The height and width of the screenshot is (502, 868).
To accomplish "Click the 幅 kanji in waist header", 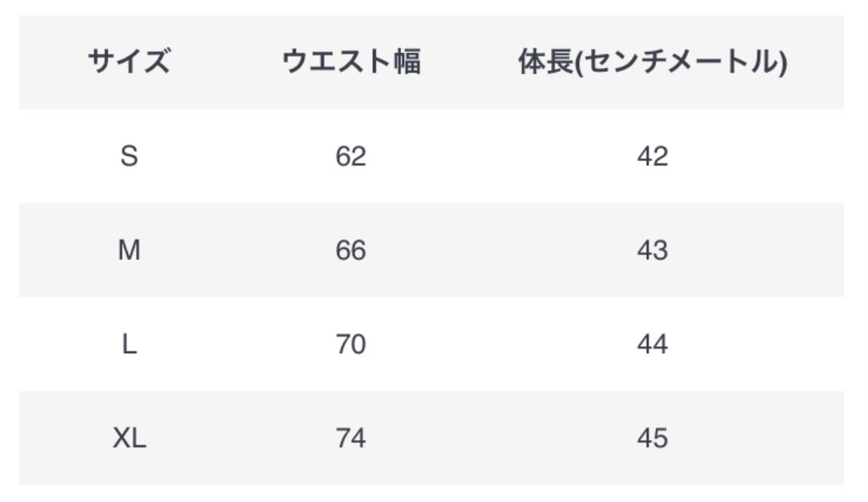I will (x=406, y=62).
